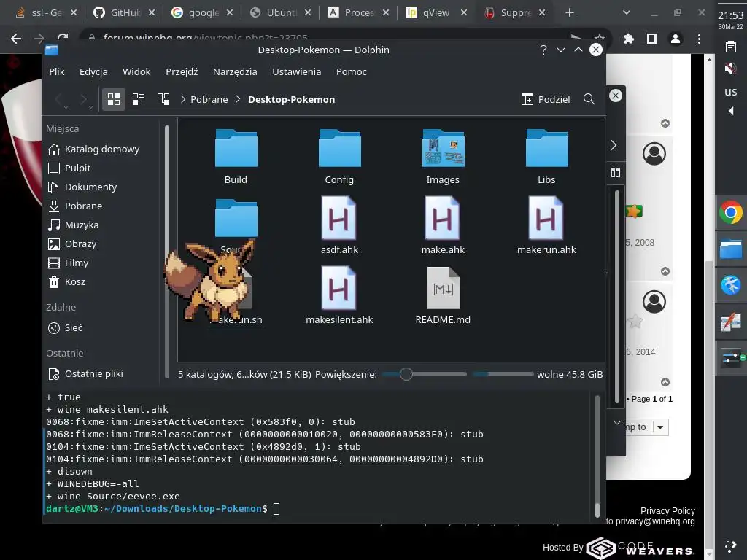Open the Ustawienia menu
The image size is (747, 560).
(x=296, y=71)
